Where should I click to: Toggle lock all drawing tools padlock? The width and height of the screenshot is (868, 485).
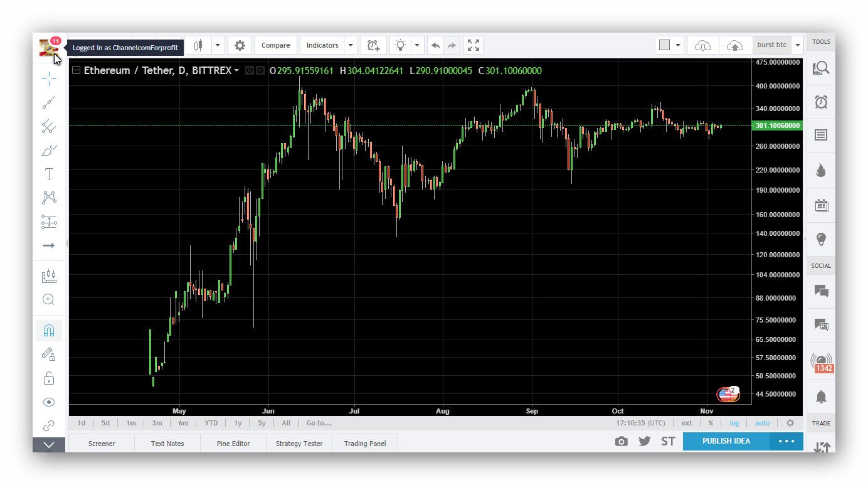click(49, 378)
